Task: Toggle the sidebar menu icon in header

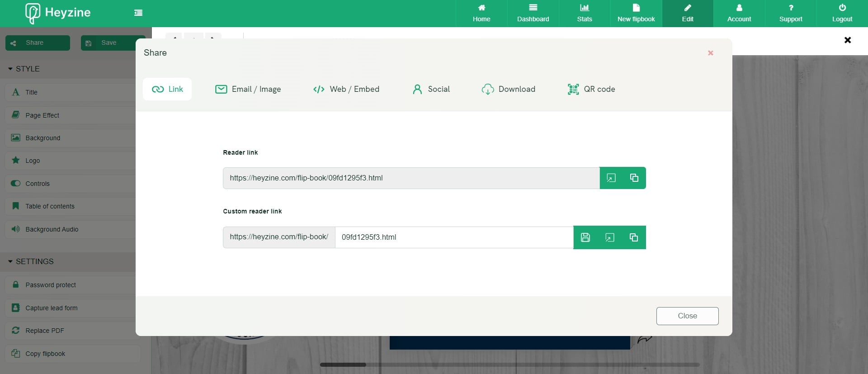Action: coord(138,13)
